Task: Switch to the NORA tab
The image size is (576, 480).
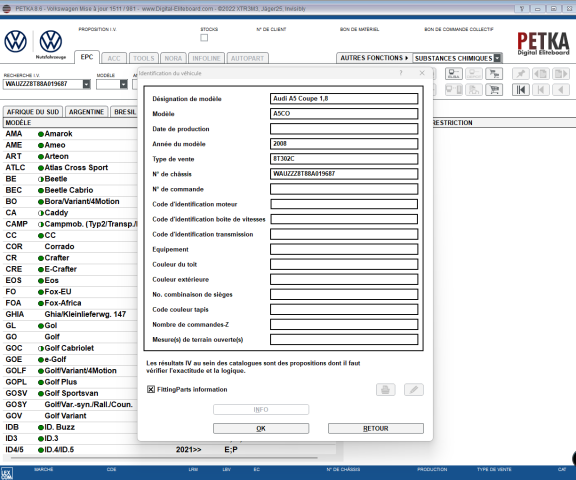Action: pos(173,58)
